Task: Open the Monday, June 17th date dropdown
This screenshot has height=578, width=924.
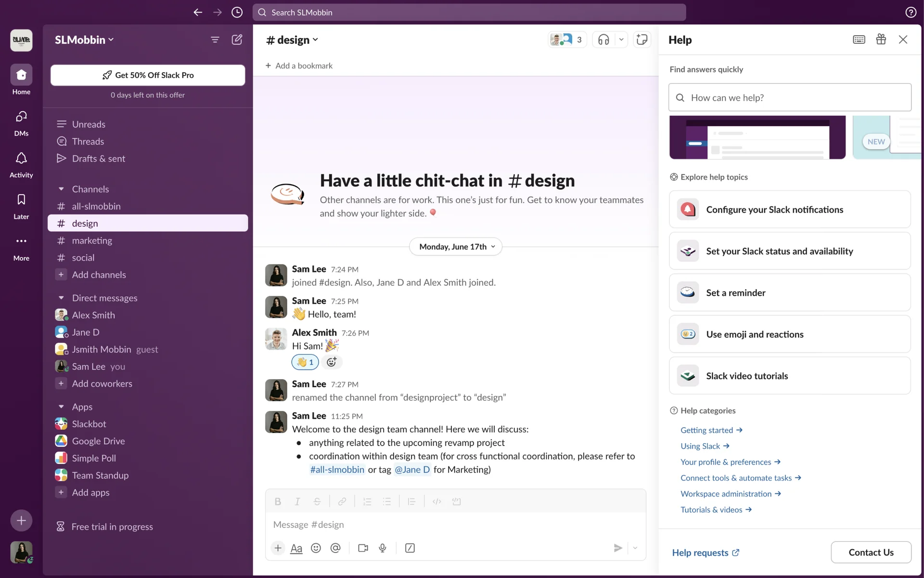Action: click(456, 247)
